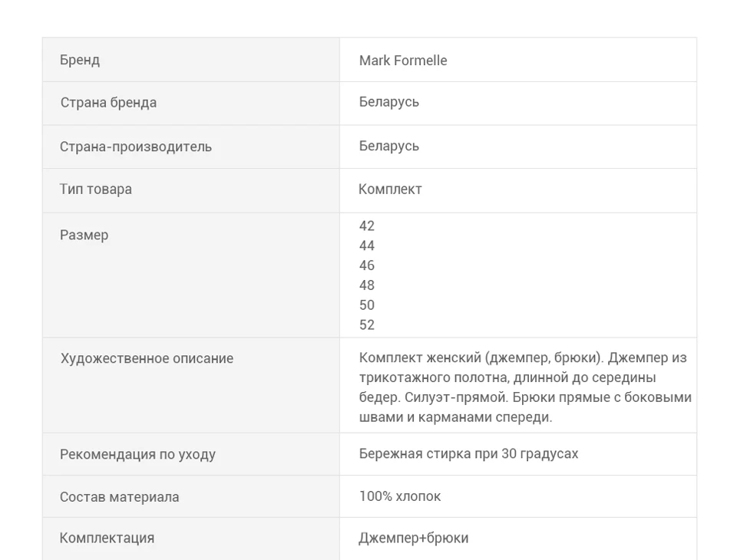Select the Комплект value
737x560 pixels.
pyautogui.click(x=390, y=189)
